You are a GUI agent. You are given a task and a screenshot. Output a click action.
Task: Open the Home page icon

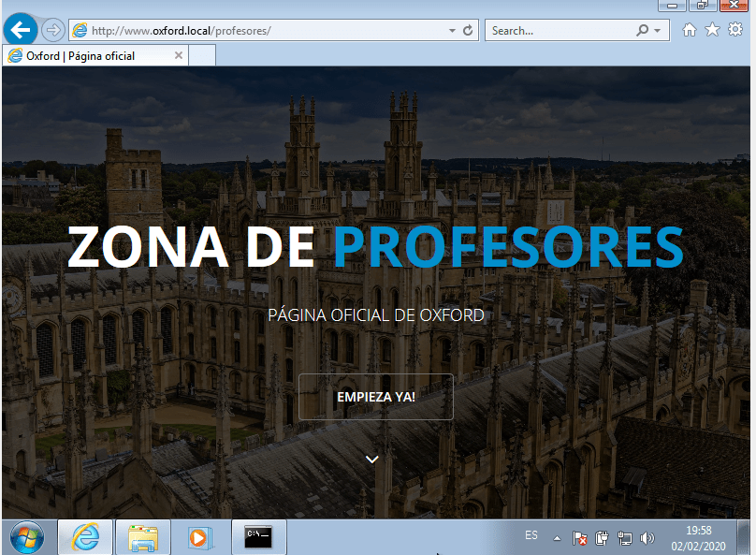690,30
